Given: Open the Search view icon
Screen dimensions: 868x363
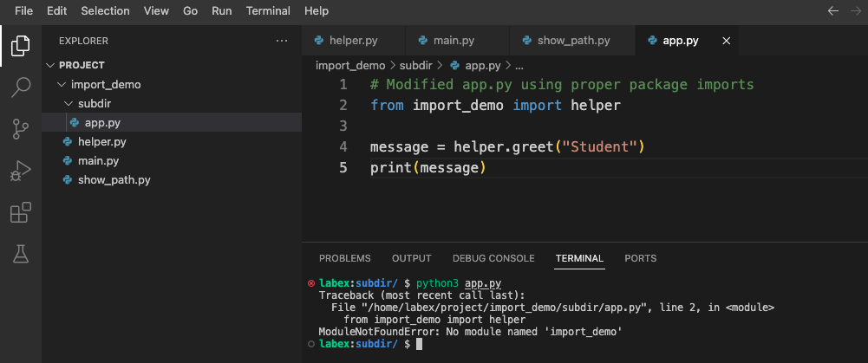Looking at the screenshot, I should coord(21,87).
